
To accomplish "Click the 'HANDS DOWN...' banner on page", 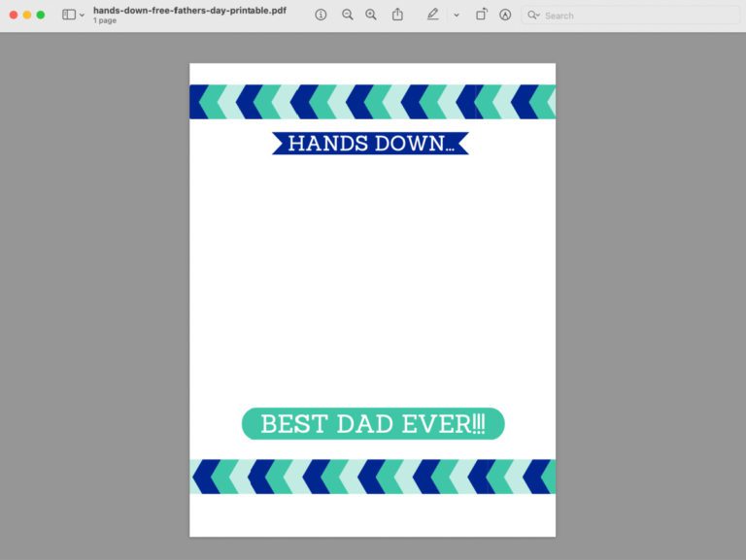I will [371, 144].
